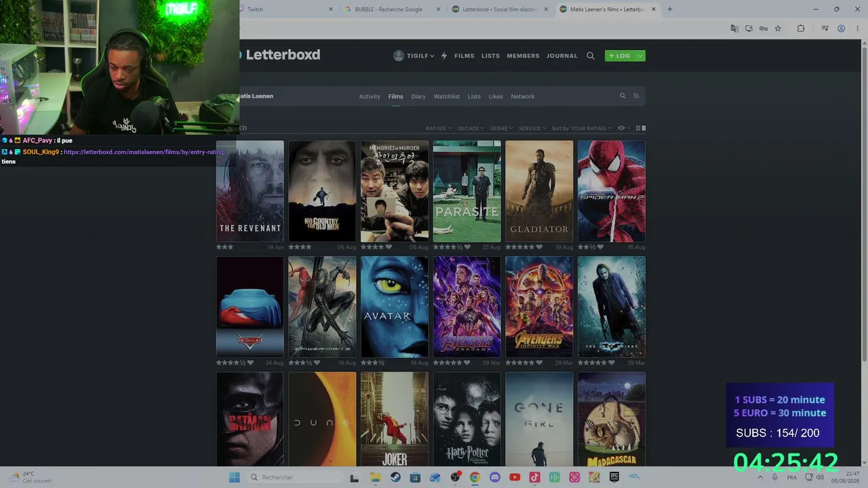Go to FILMS in the main navigation

tap(465, 56)
